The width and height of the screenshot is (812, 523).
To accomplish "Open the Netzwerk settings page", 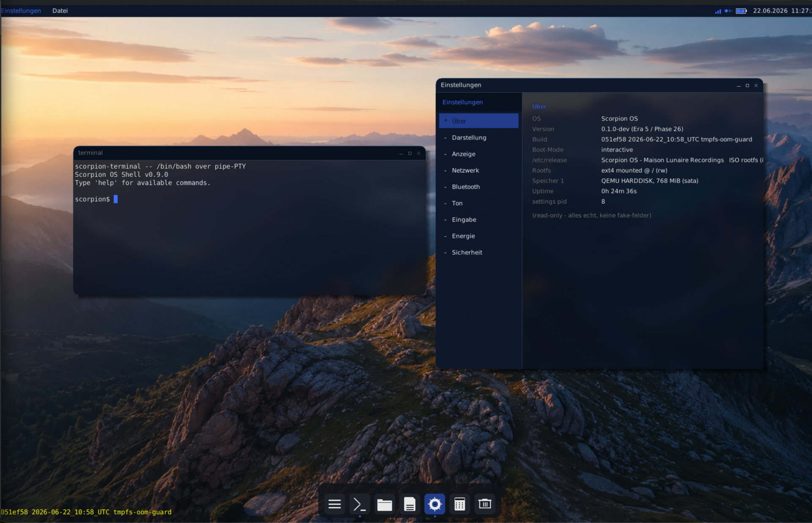I will 478,170.
